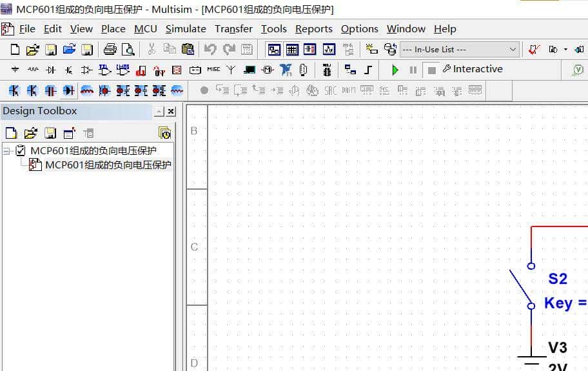Open the In-Use List dropdown
The height and width of the screenshot is (371, 588).
click(x=459, y=49)
